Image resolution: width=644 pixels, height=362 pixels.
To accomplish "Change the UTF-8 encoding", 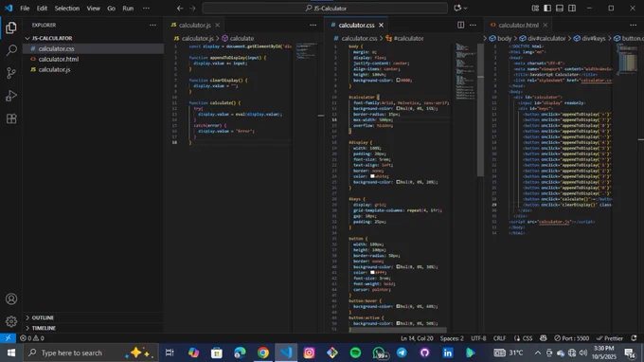I will tap(478, 338).
